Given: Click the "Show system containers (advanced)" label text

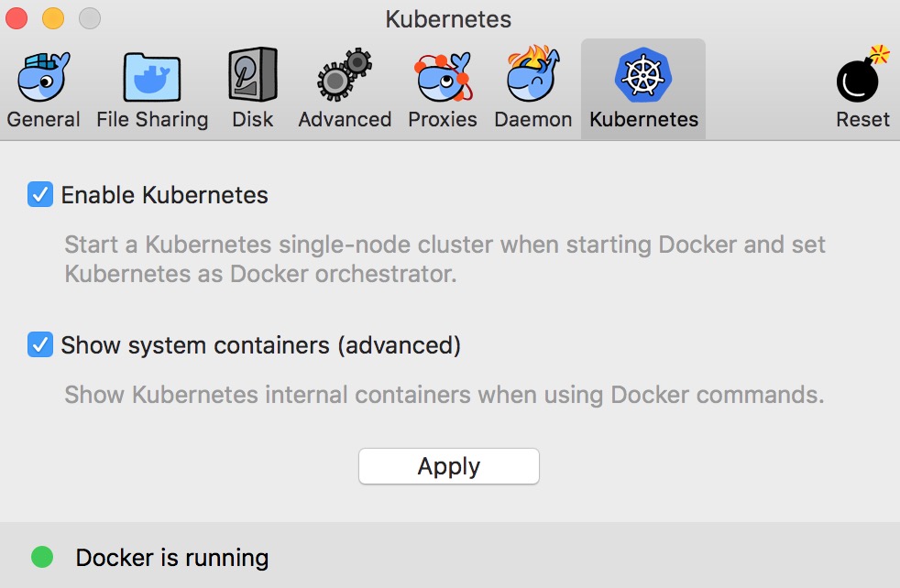Looking at the screenshot, I should [260, 345].
